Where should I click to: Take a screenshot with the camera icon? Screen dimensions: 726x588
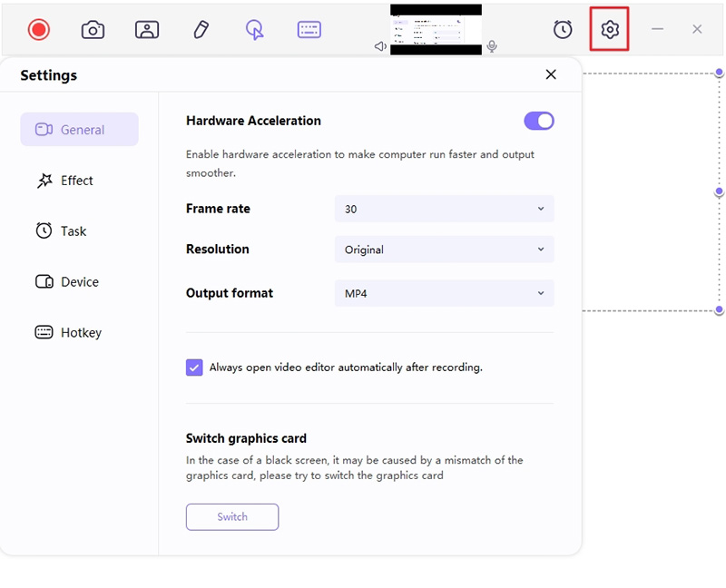[x=93, y=30]
